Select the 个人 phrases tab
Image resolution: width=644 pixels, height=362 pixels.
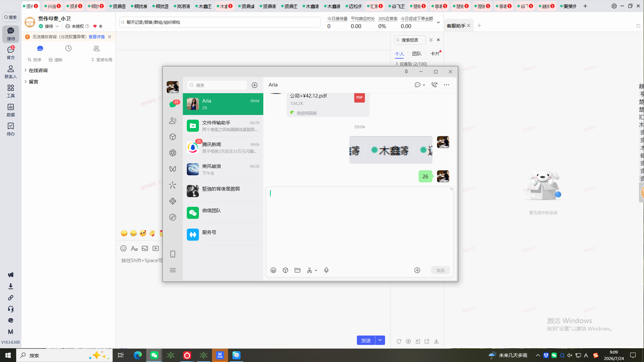[x=399, y=54]
